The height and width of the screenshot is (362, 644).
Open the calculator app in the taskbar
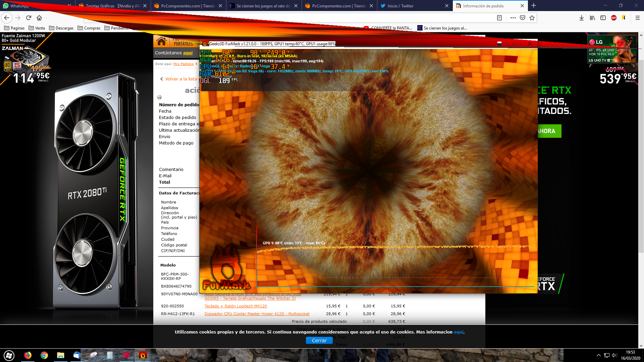[110, 355]
